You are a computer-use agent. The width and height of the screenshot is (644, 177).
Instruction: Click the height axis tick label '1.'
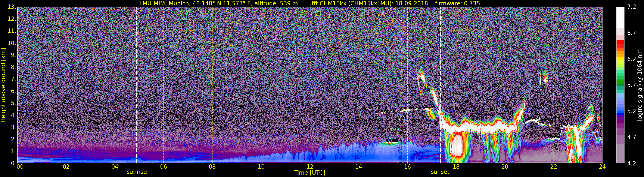[x=13, y=151]
